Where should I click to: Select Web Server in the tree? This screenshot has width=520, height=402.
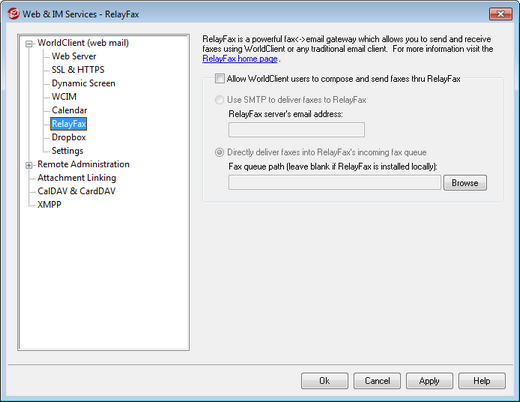click(x=74, y=56)
